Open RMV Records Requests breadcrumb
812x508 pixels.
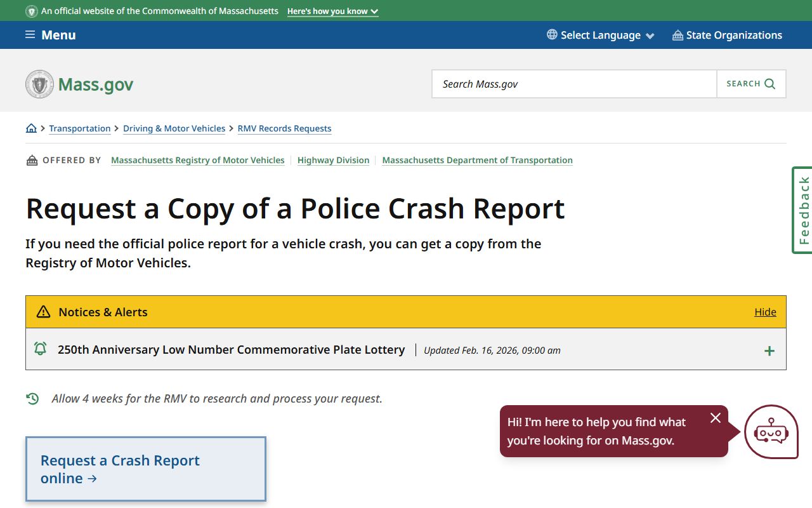284,128
